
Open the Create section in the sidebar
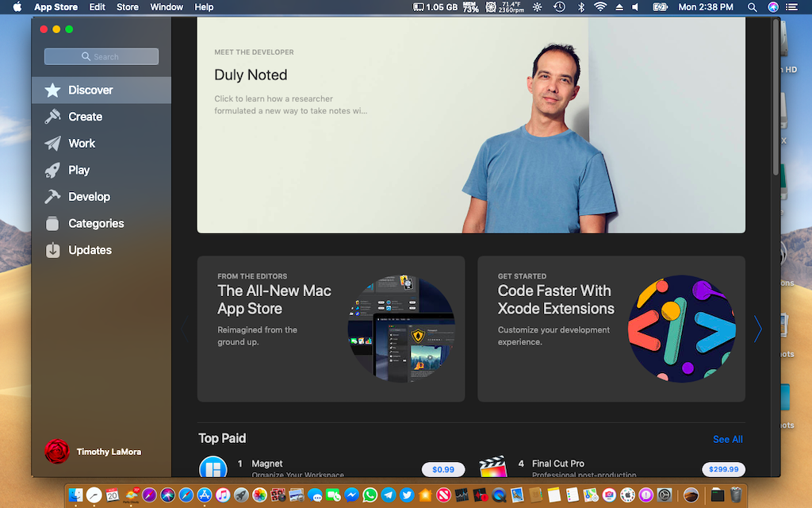(101, 117)
